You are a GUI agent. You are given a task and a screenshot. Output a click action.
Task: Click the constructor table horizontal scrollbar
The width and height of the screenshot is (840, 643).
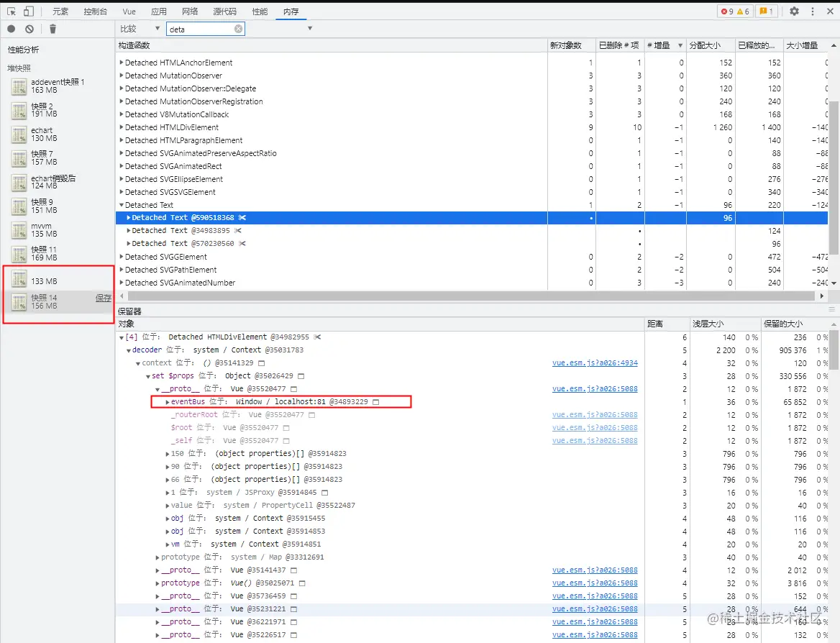[472, 296]
